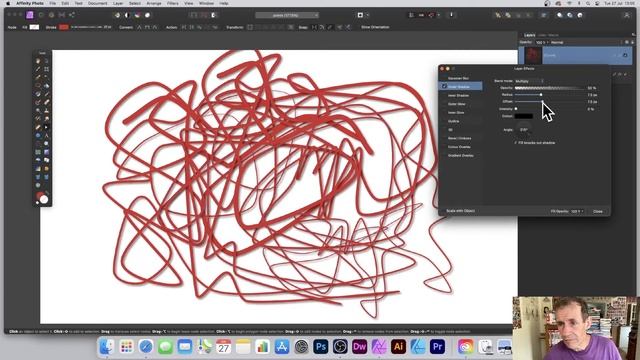The image size is (640, 360).
Task: Enable the Outer Glow effect checkbox
Action: click(444, 104)
